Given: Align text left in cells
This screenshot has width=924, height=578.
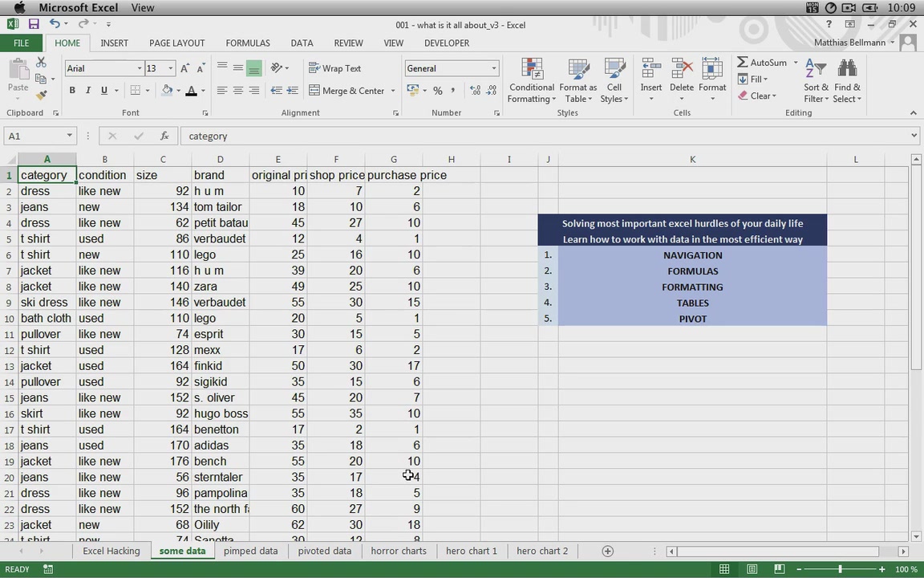Looking at the screenshot, I should [x=222, y=90].
